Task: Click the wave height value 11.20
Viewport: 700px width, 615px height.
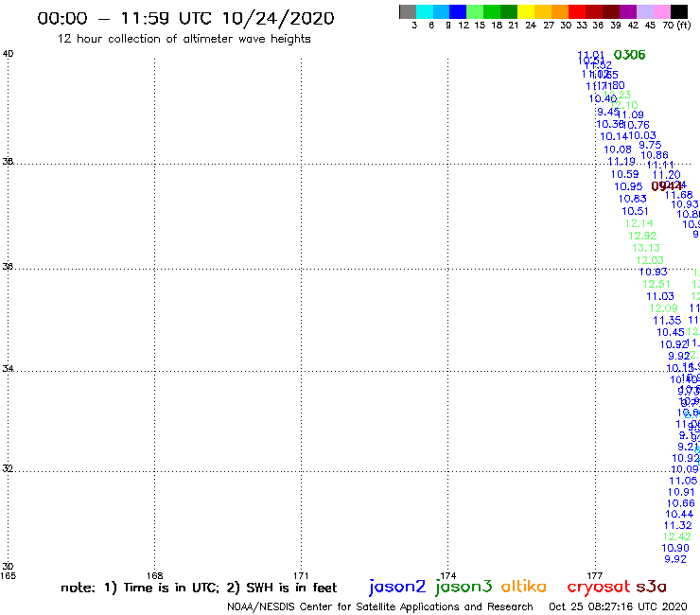Action: (x=667, y=175)
